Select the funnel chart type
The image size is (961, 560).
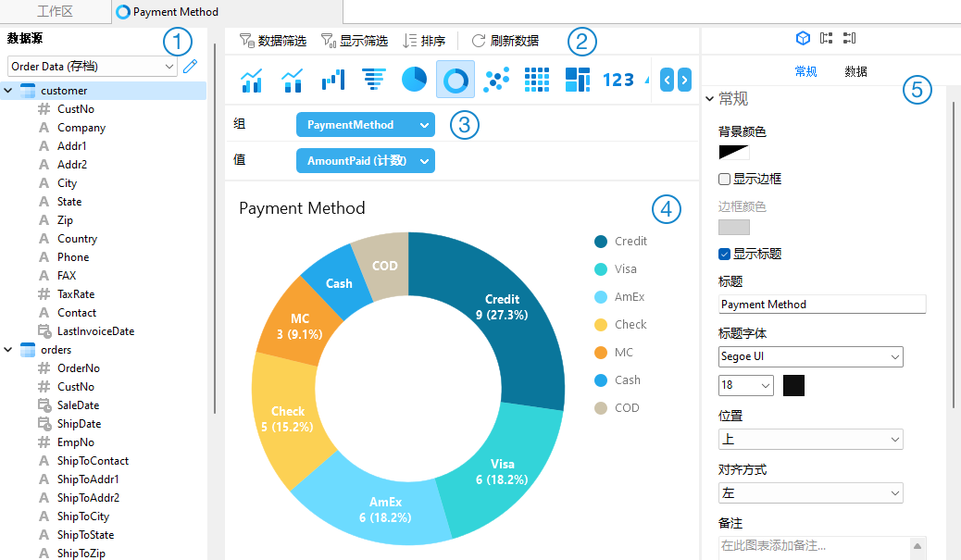(373, 81)
